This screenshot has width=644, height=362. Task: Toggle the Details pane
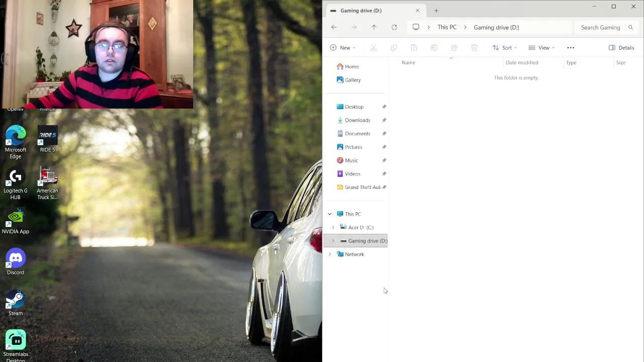point(621,48)
